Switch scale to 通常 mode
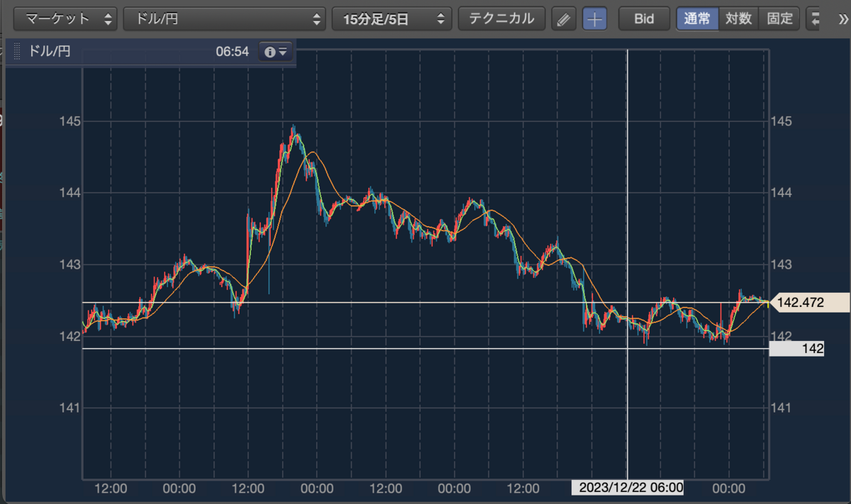The image size is (851, 504). [697, 19]
